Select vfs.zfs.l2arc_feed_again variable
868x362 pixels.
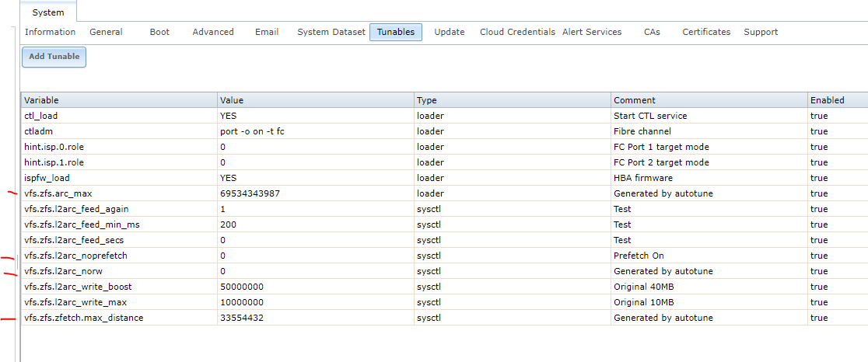76,209
